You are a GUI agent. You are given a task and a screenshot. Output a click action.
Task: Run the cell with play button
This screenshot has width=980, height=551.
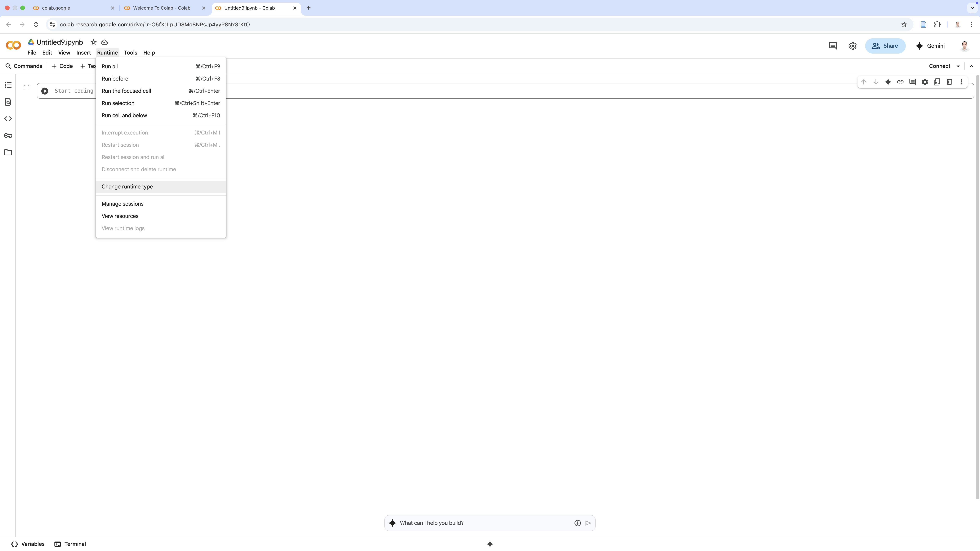click(x=45, y=91)
